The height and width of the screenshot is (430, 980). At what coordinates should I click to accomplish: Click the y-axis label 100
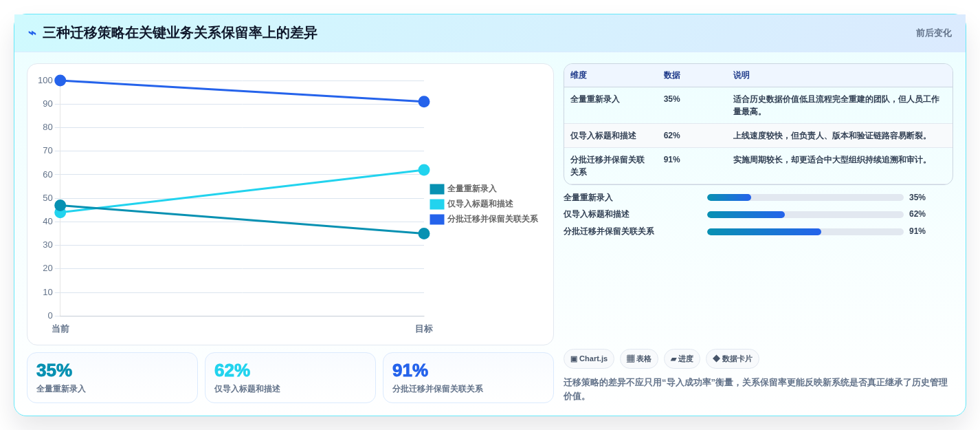click(45, 80)
